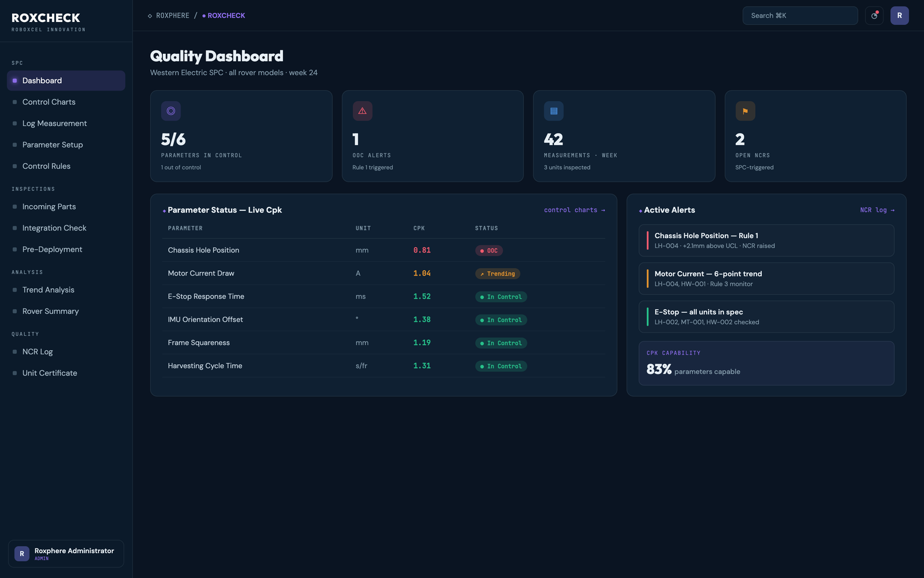Click the 42 Measurements Week card
The width and height of the screenshot is (924, 578).
pos(624,136)
